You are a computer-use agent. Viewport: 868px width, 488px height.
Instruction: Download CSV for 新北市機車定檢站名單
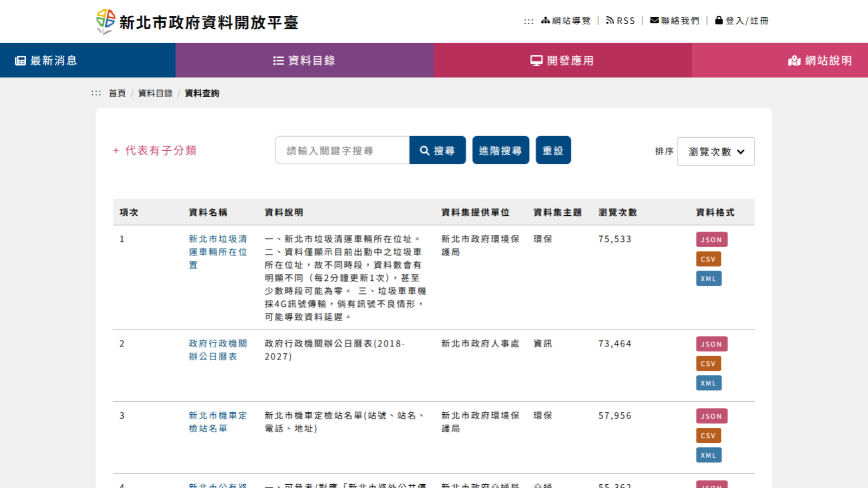click(709, 436)
